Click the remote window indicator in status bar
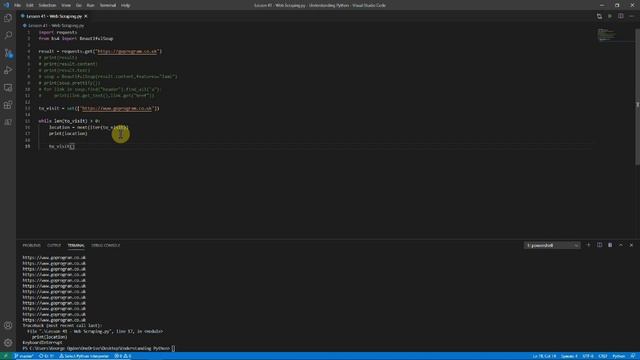The image size is (640, 360). click(6, 356)
